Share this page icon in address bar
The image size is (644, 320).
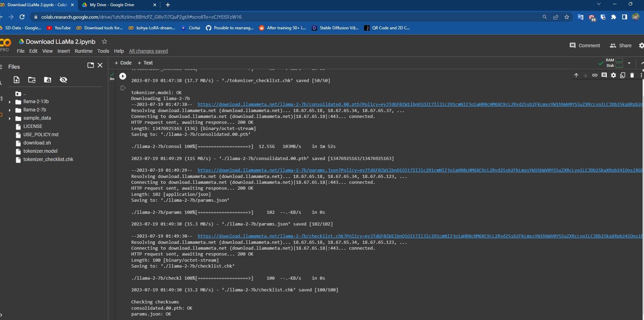coord(556,17)
